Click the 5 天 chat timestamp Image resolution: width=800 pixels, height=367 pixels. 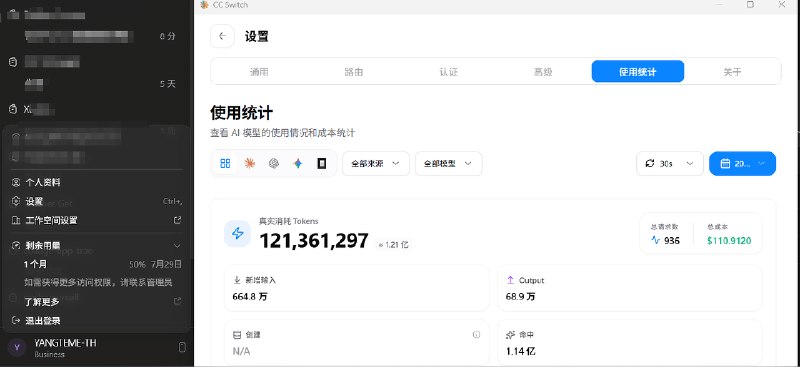(167, 84)
